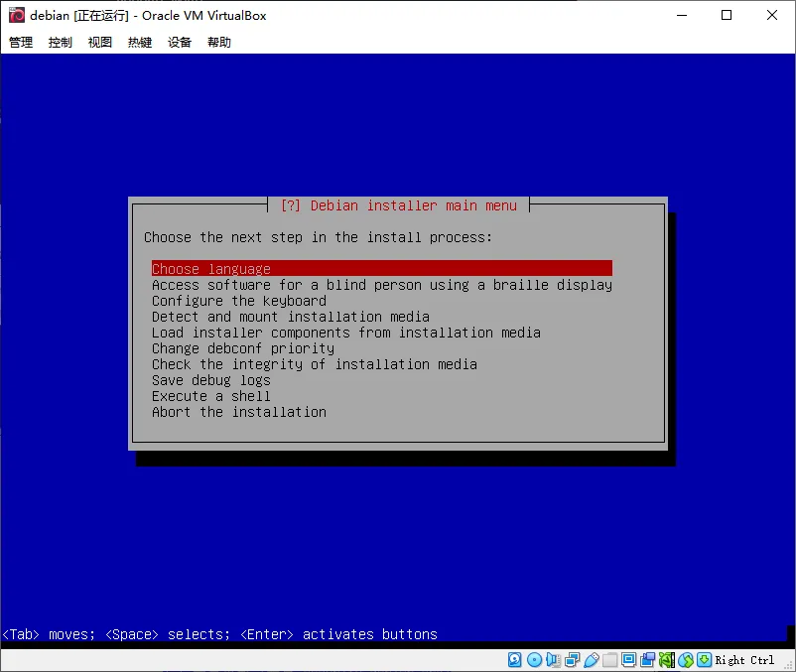The width and height of the screenshot is (796, 672).
Task: Click the display settings status icon
Action: coord(628,660)
